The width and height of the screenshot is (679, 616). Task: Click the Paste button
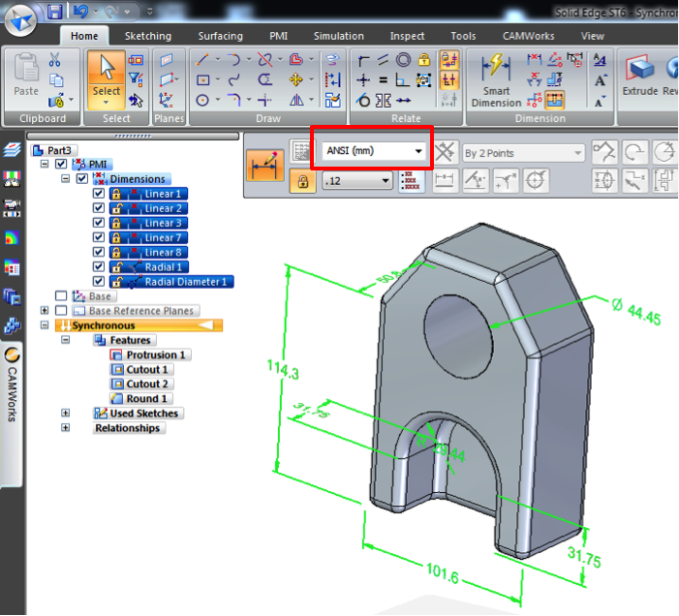[x=26, y=74]
